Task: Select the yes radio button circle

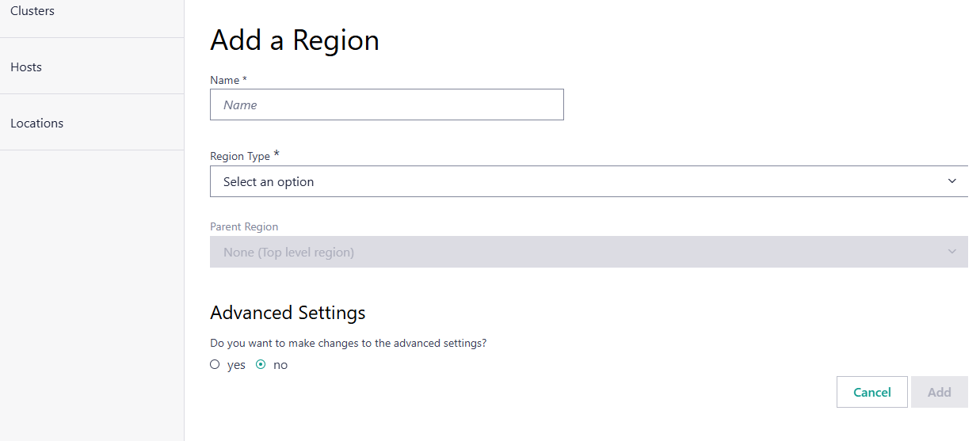Action: [215, 365]
